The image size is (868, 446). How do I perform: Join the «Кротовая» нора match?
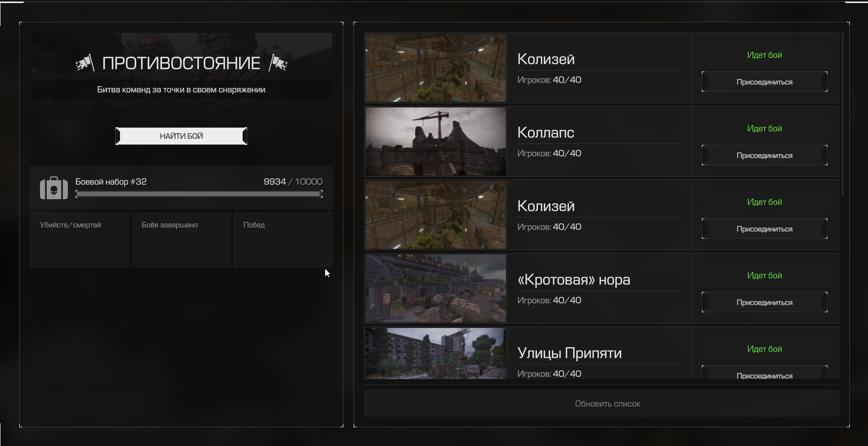[765, 302]
